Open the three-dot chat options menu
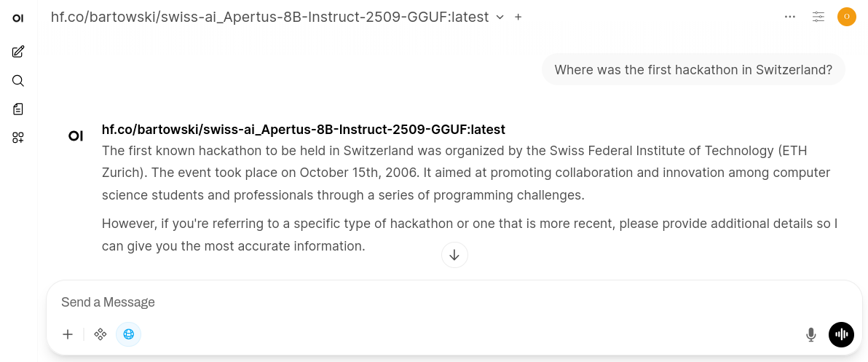This screenshot has width=868, height=362. click(x=790, y=17)
